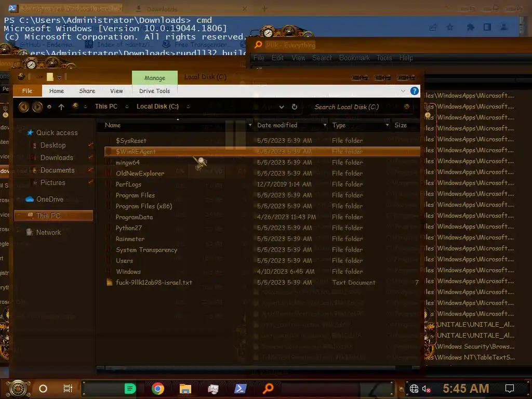This screenshot has height=399, width=532.
Task: Go to Documents in Quick access
Action: [x=57, y=170]
